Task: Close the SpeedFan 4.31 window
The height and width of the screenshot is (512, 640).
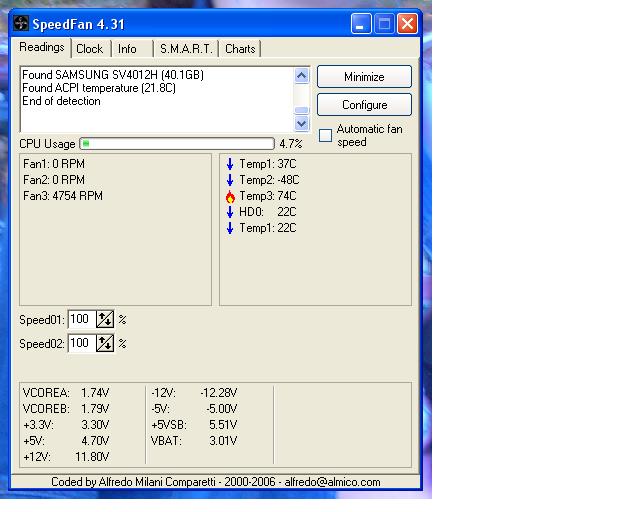Action: (407, 24)
